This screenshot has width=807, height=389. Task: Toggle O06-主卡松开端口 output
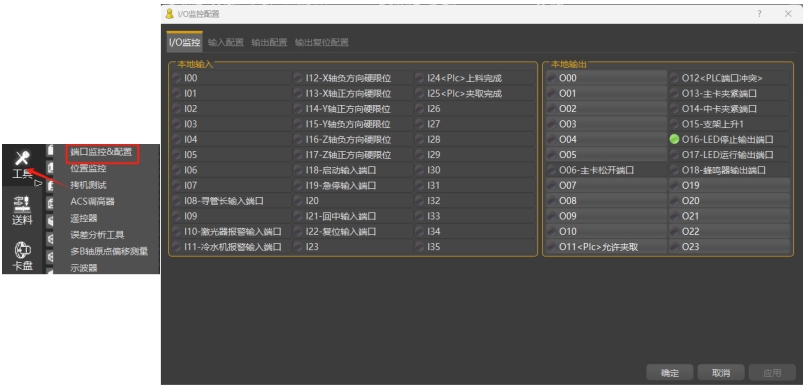click(x=606, y=170)
